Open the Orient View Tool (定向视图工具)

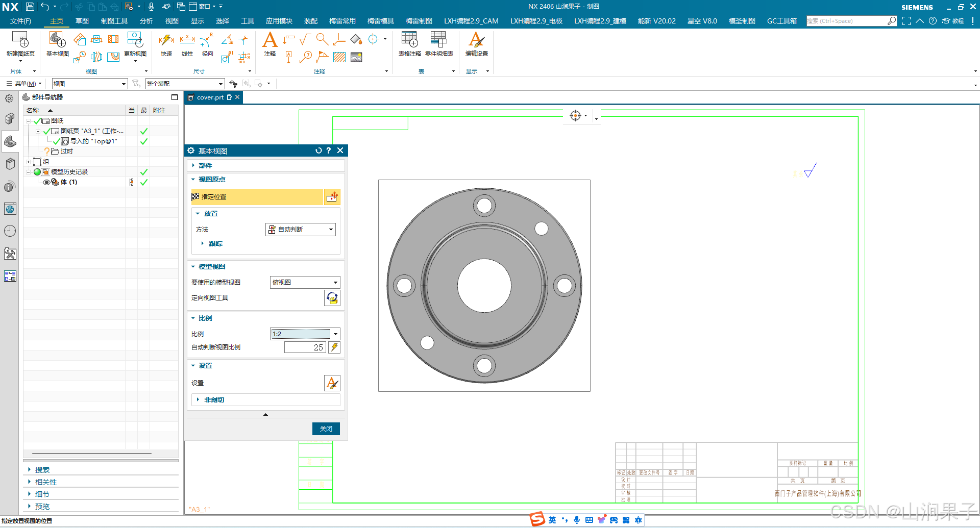pyautogui.click(x=332, y=298)
